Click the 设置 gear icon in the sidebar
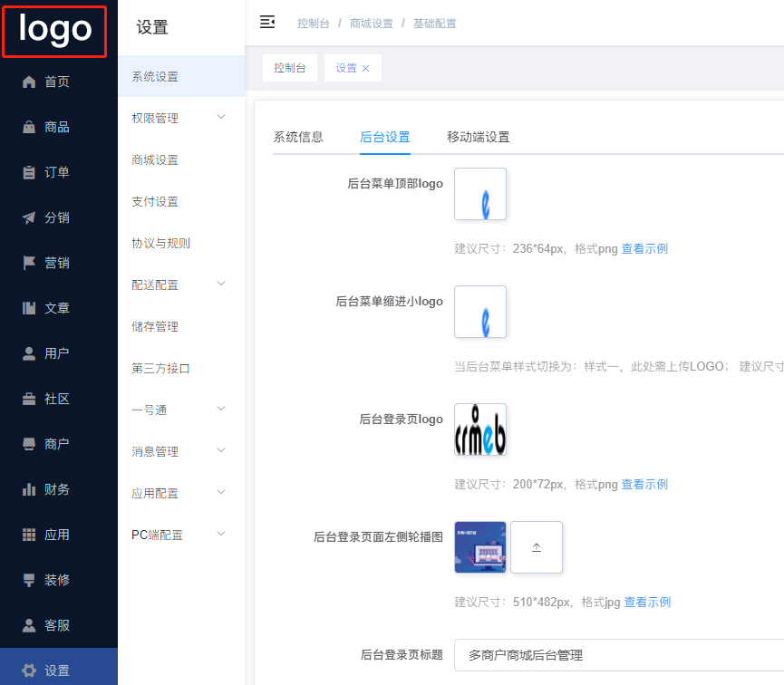Screen dimensions: 784x685 [29, 671]
